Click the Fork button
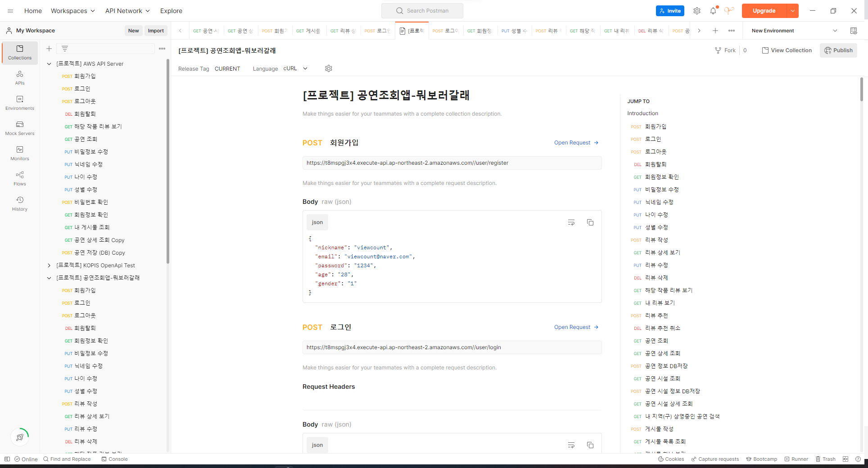The width and height of the screenshot is (868, 468). (x=725, y=50)
